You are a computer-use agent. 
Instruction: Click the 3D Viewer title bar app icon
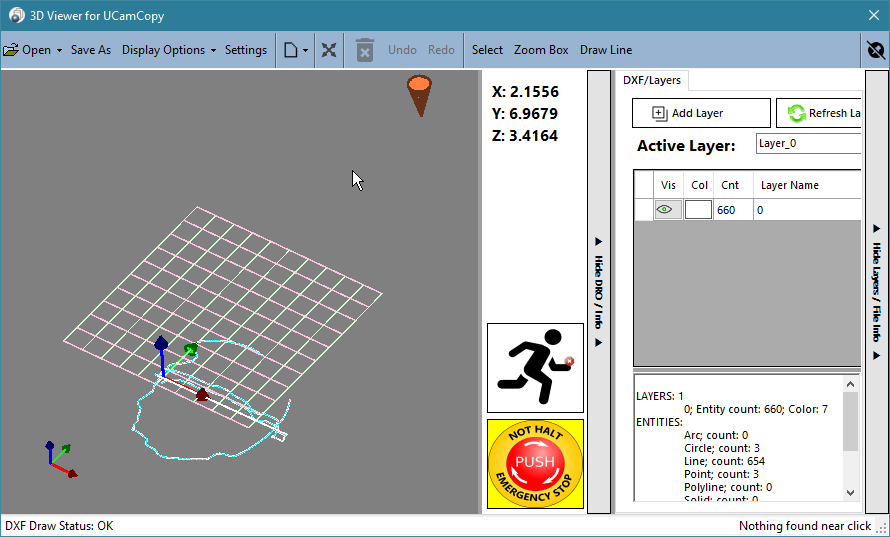point(16,15)
